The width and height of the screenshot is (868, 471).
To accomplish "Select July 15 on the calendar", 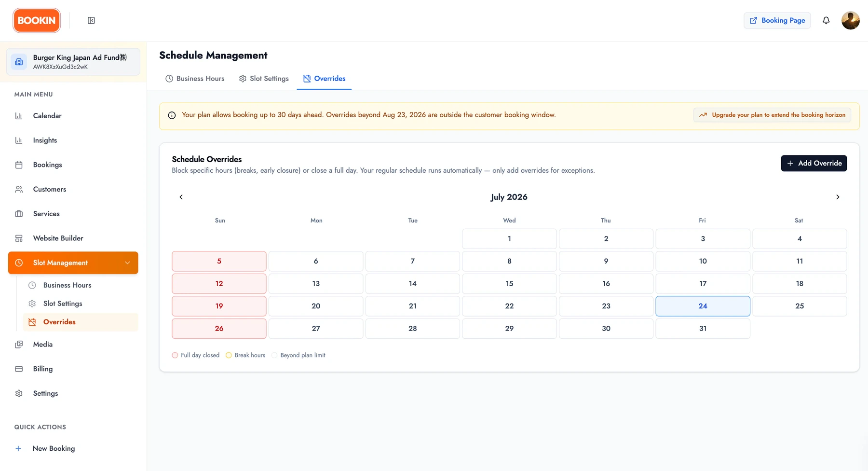I will coord(509,284).
